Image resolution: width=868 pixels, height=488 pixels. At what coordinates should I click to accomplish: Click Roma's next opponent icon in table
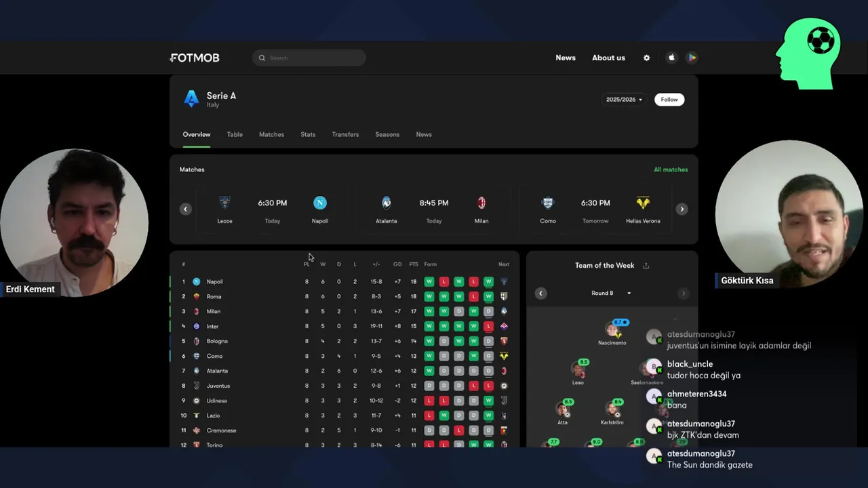[x=504, y=296]
